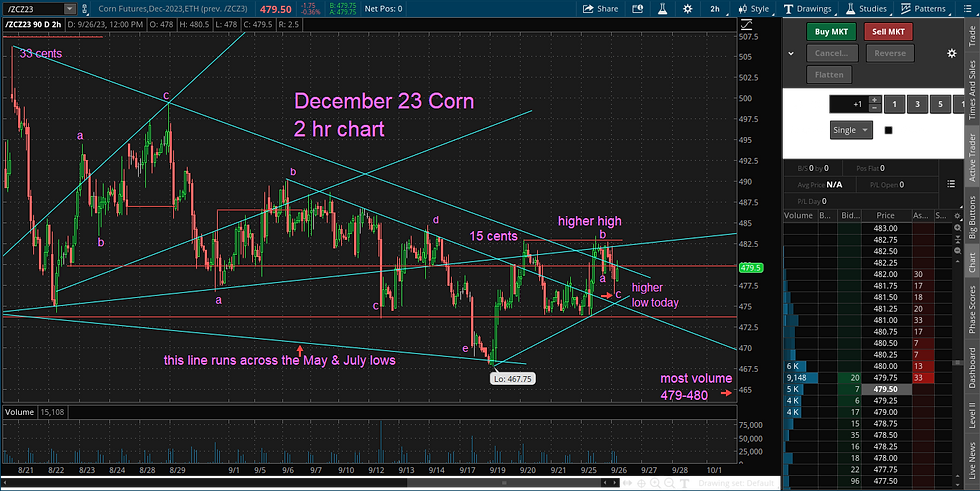Switch to the Chart side tab
980x491 pixels.
click(972, 262)
